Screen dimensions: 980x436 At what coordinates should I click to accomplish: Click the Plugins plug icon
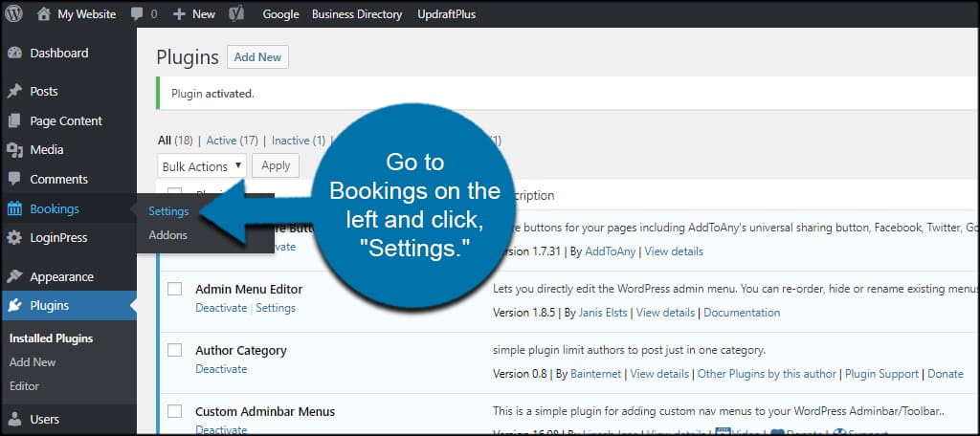click(x=15, y=305)
